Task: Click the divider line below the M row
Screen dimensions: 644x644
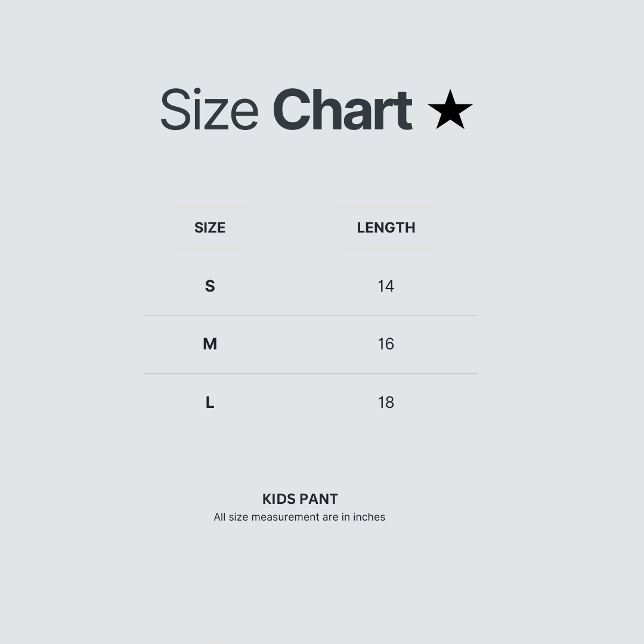Action: [310, 374]
